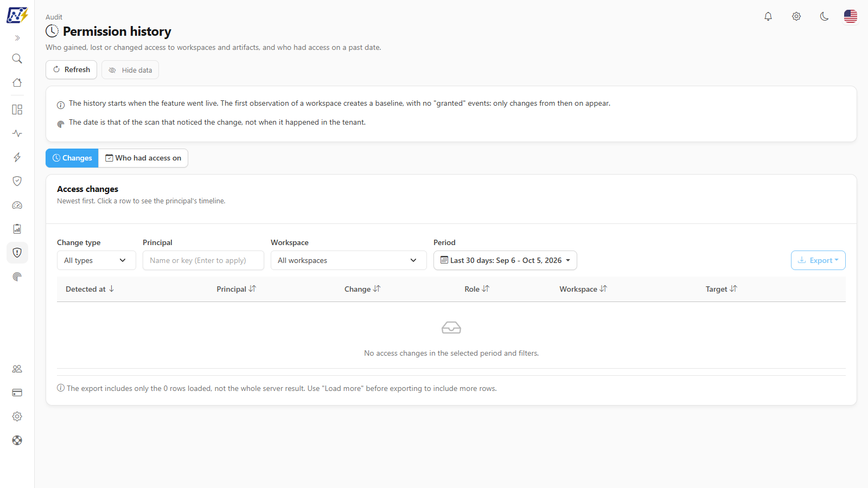Expand the sidebar with double chevron
The height and width of the screenshot is (488, 868).
17,38
